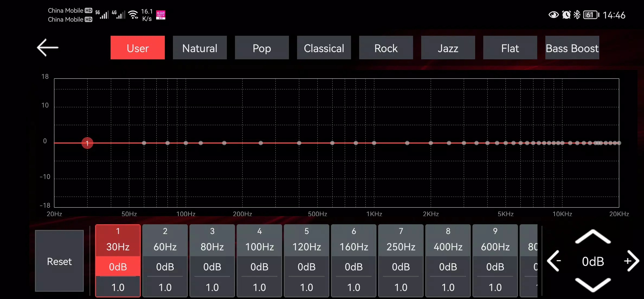Viewport: 644px width, 299px height.
Task: Toggle the User custom EQ preset
Action: pos(138,48)
